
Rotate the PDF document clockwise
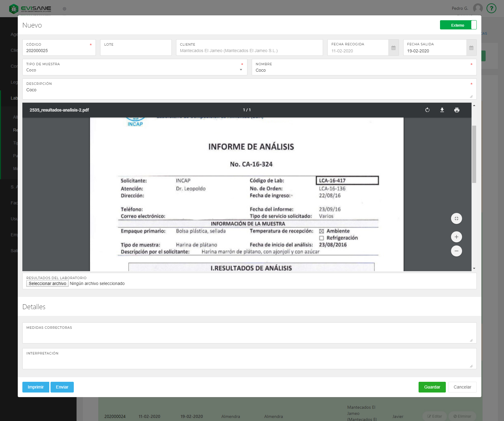tap(427, 110)
